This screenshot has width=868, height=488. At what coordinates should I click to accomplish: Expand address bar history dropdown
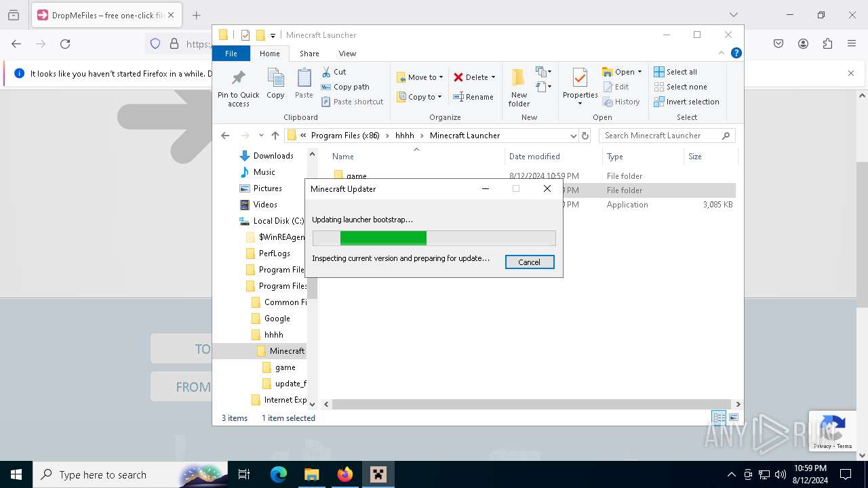(x=574, y=136)
